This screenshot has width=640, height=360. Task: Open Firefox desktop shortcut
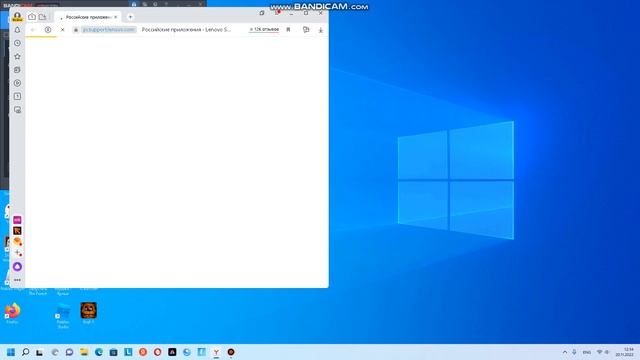pos(12,313)
